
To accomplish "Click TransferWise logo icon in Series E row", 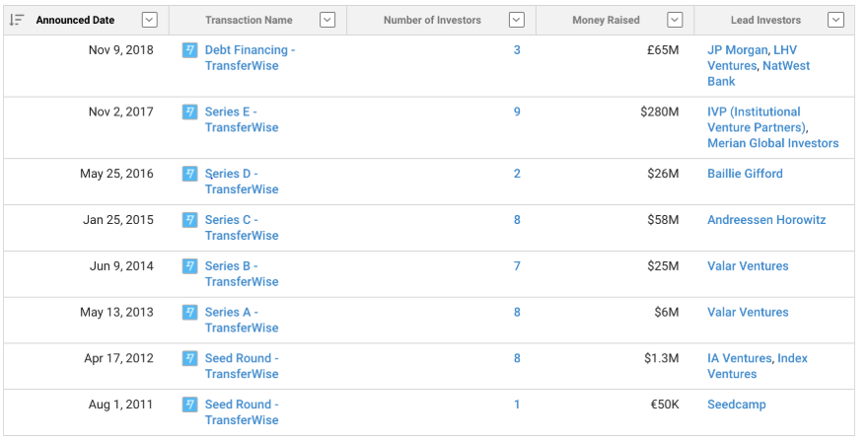I will (189, 112).
